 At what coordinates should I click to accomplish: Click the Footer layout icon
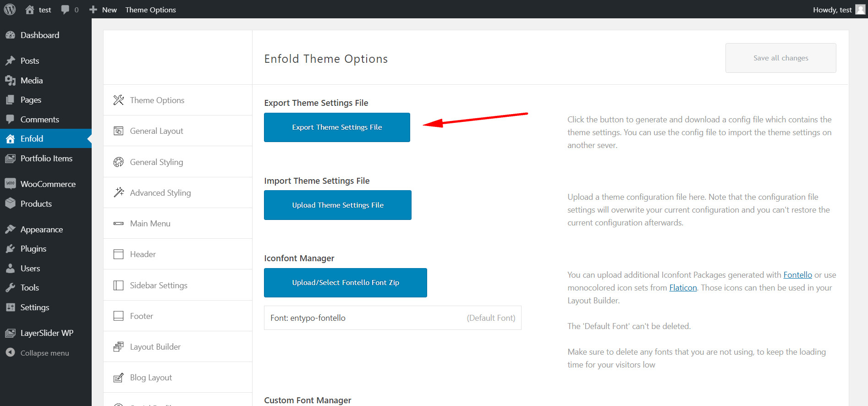click(x=119, y=316)
